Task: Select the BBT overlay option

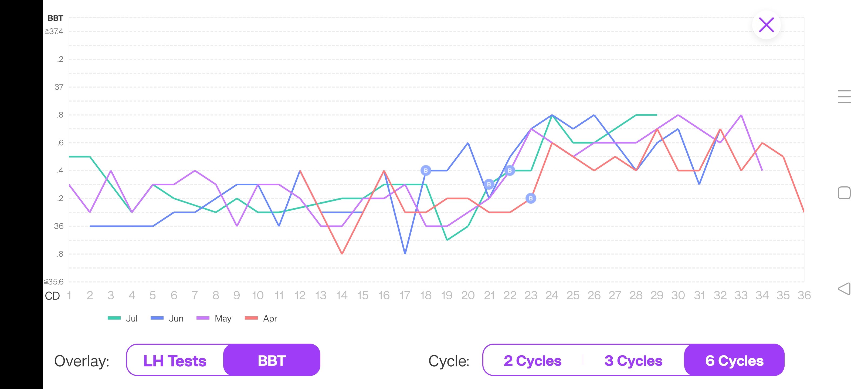Action: [x=272, y=361]
